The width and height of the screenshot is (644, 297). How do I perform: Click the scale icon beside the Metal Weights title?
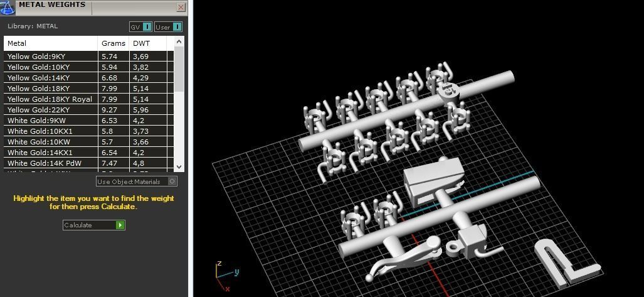point(7,6)
